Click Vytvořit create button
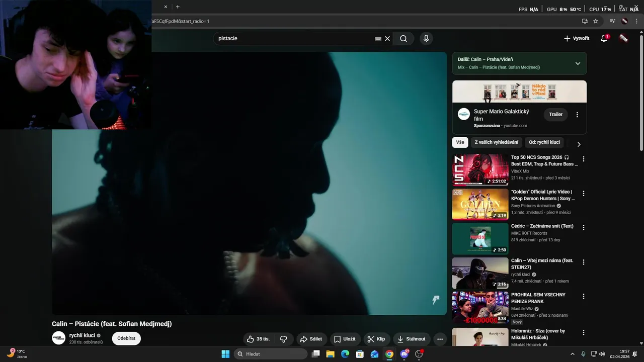 pos(577,38)
